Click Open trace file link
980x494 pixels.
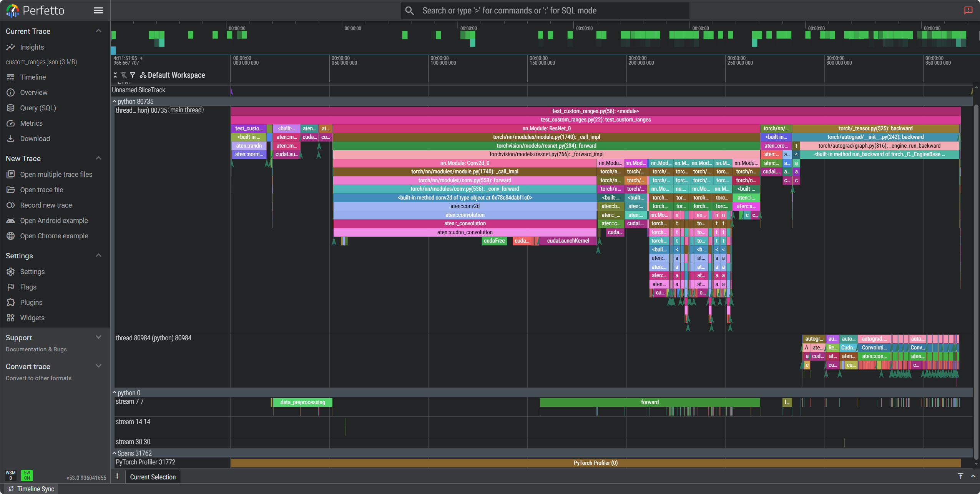[42, 190]
